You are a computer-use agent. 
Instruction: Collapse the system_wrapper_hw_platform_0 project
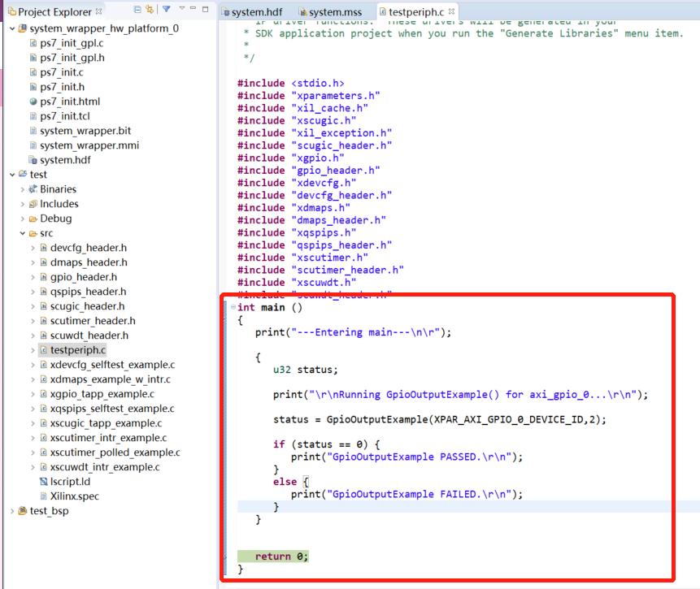11,28
